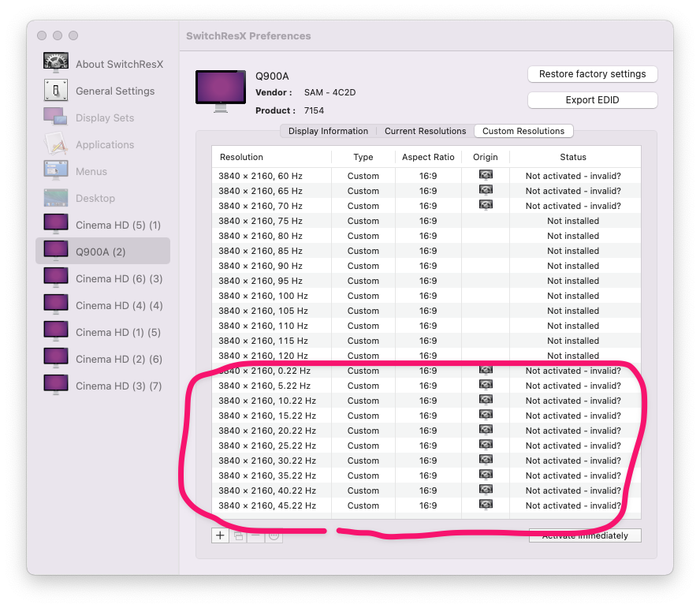
Task: Click origin icon in the 15.22 Hz row
Action: pyautogui.click(x=486, y=415)
